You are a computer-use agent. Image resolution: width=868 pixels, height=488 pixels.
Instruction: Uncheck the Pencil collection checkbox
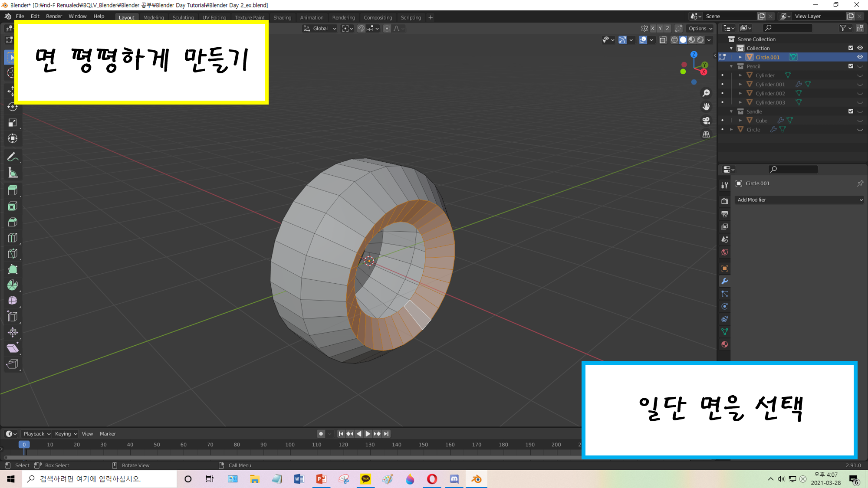click(x=851, y=66)
